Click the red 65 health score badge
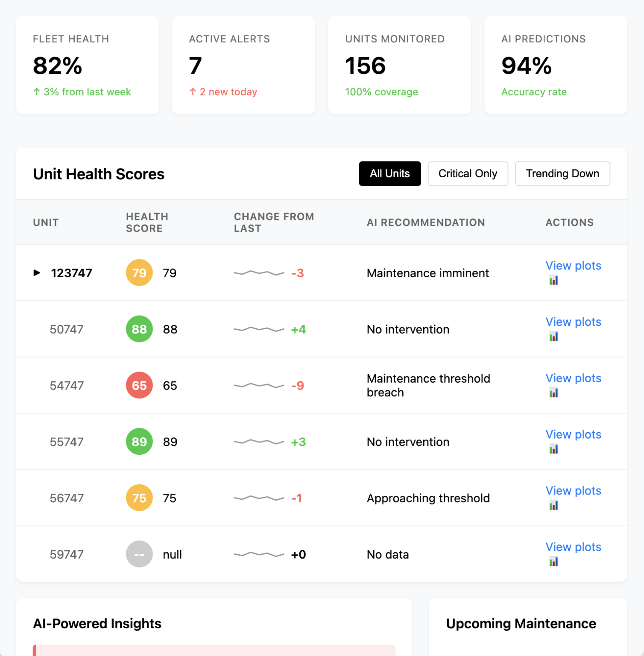 point(139,385)
